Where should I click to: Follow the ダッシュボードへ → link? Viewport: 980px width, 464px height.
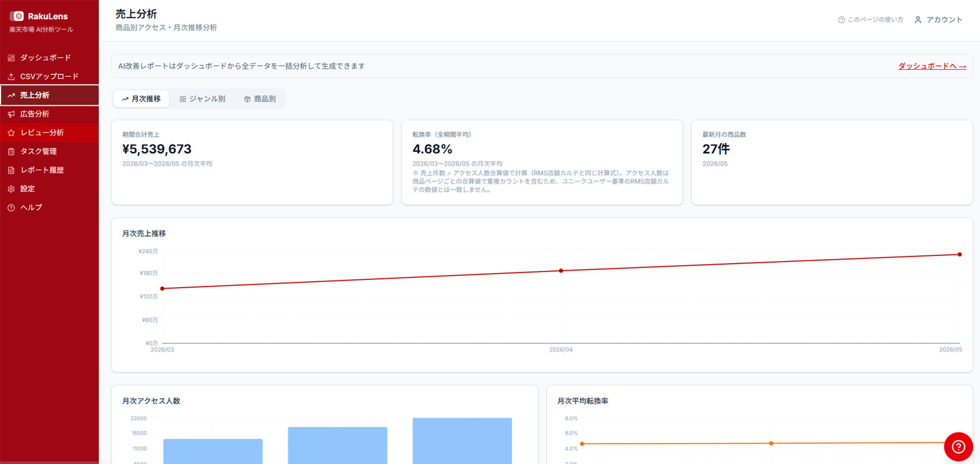point(932,66)
